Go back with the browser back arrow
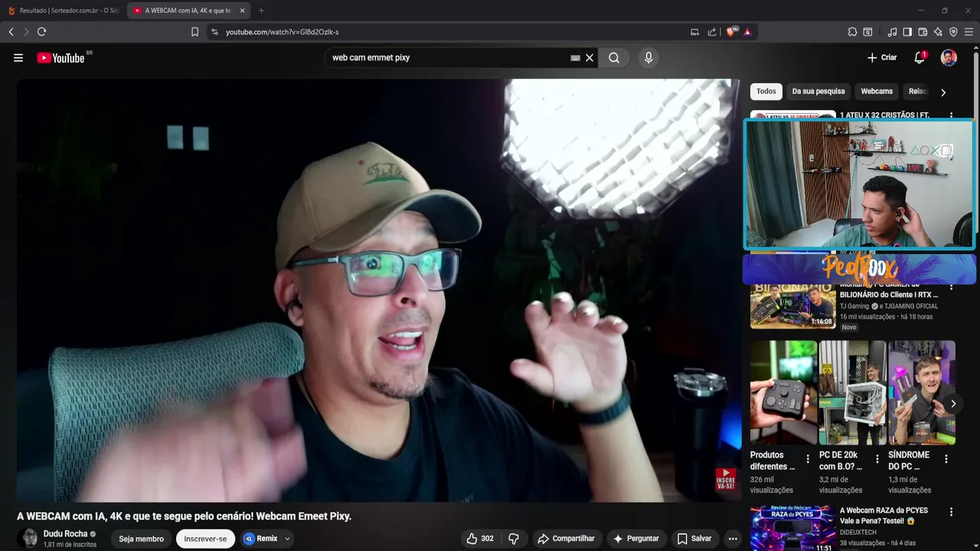 (11, 31)
